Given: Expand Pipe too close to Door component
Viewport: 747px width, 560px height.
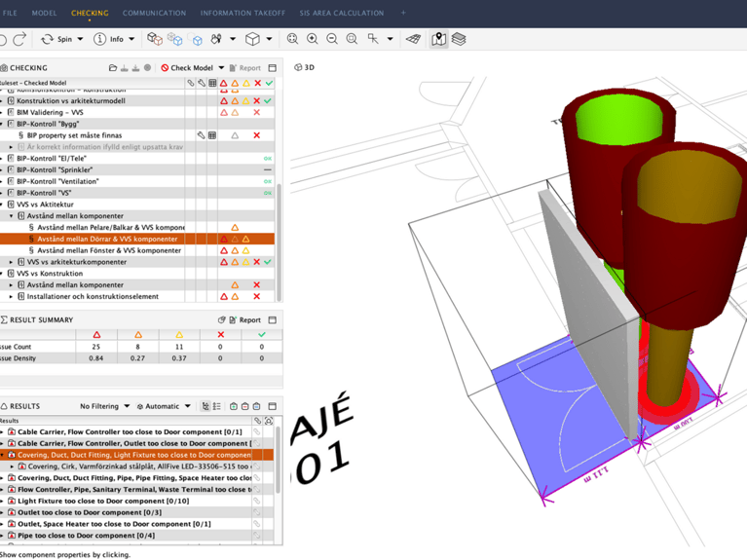Looking at the screenshot, I should coord(2,536).
